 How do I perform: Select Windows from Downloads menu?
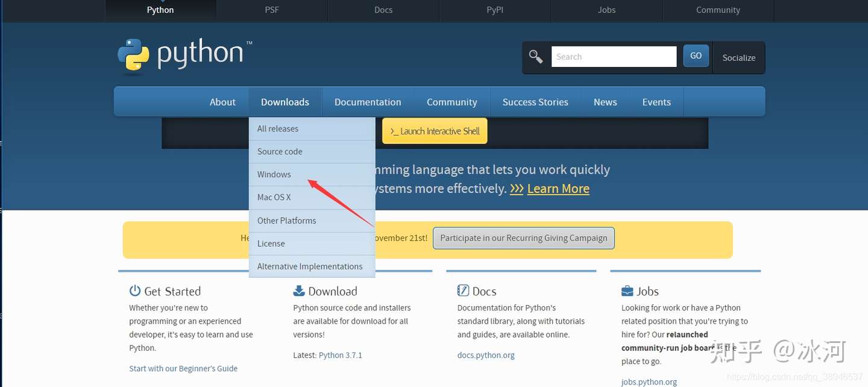pyautogui.click(x=312, y=174)
